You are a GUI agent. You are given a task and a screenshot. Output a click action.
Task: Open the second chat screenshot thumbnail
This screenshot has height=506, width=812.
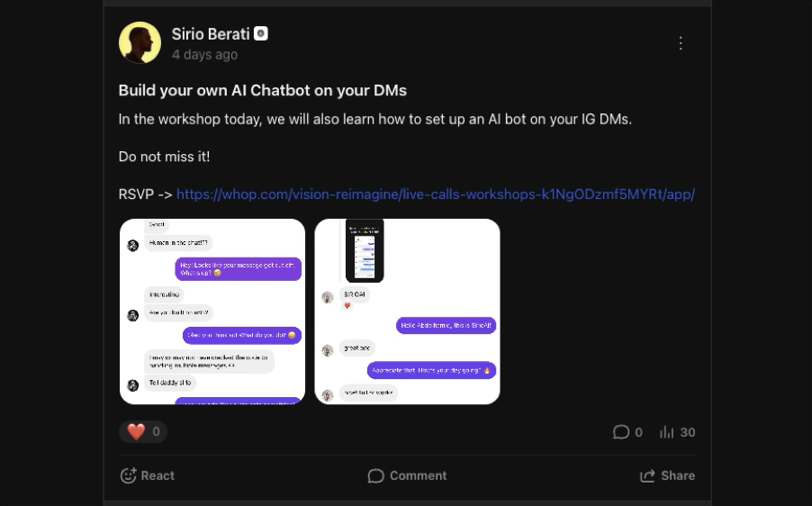407,312
